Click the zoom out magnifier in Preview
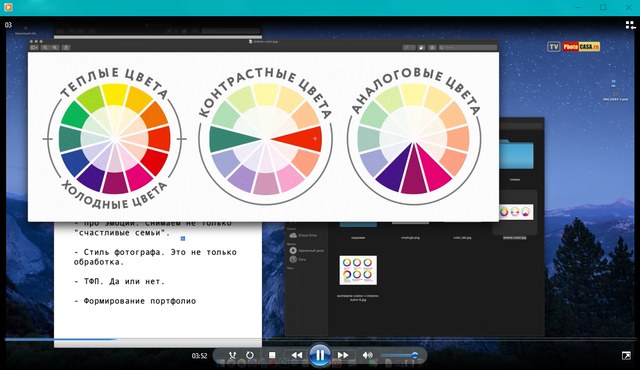Screen dimensions: 640x370 (45, 48)
